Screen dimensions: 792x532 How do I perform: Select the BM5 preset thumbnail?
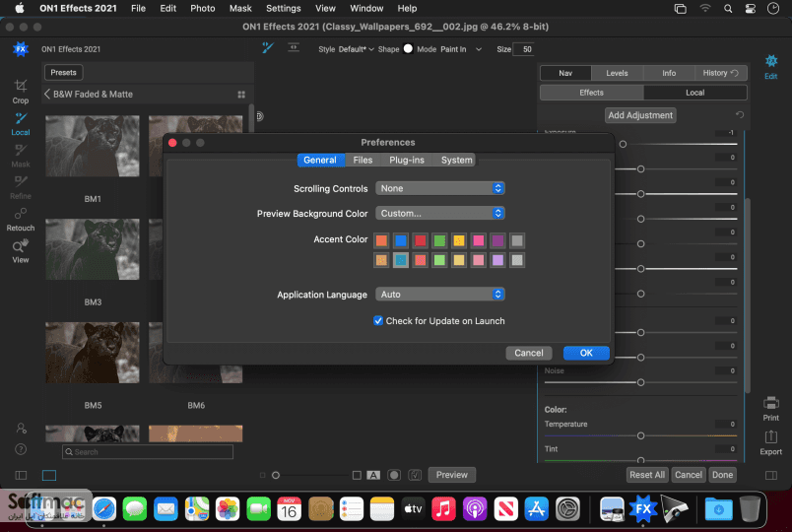coord(93,353)
